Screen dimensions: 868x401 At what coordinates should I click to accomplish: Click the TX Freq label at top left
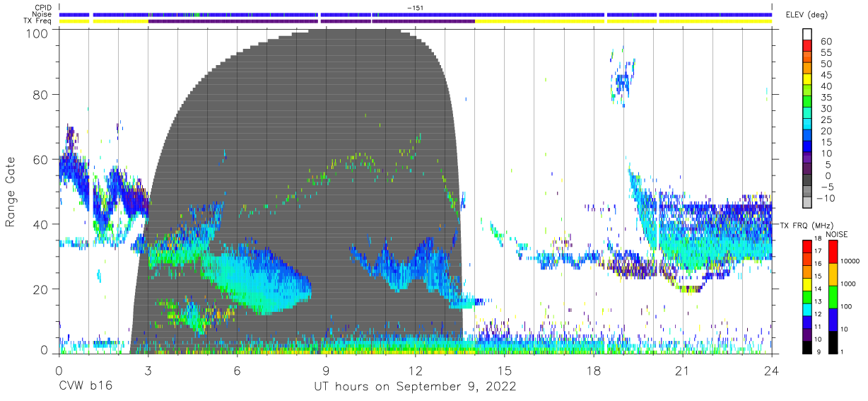pos(37,21)
